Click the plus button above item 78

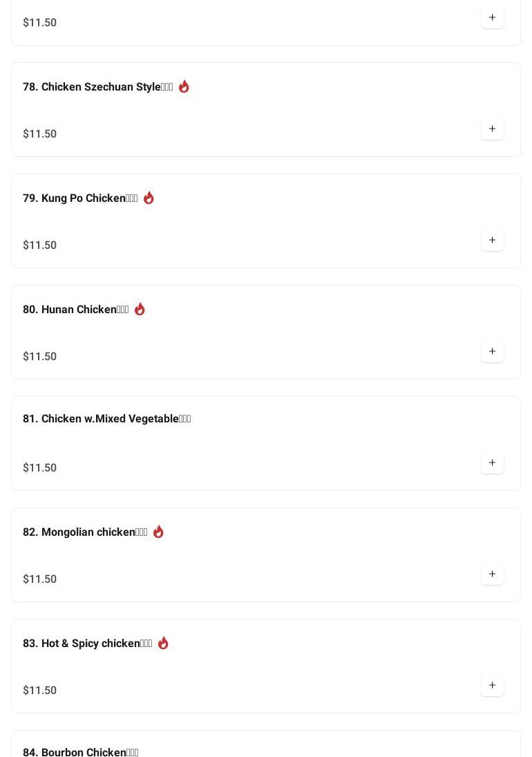click(x=492, y=18)
